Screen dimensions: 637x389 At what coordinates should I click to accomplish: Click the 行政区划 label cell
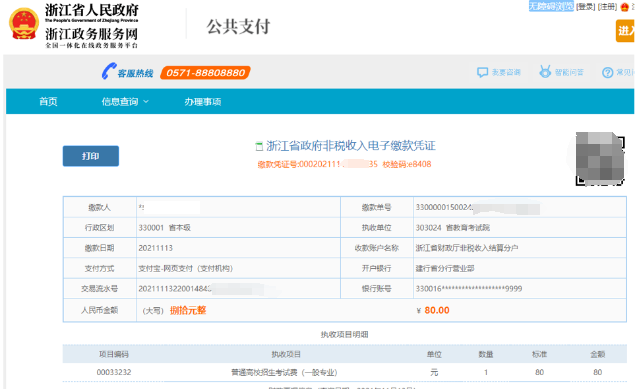point(100,227)
